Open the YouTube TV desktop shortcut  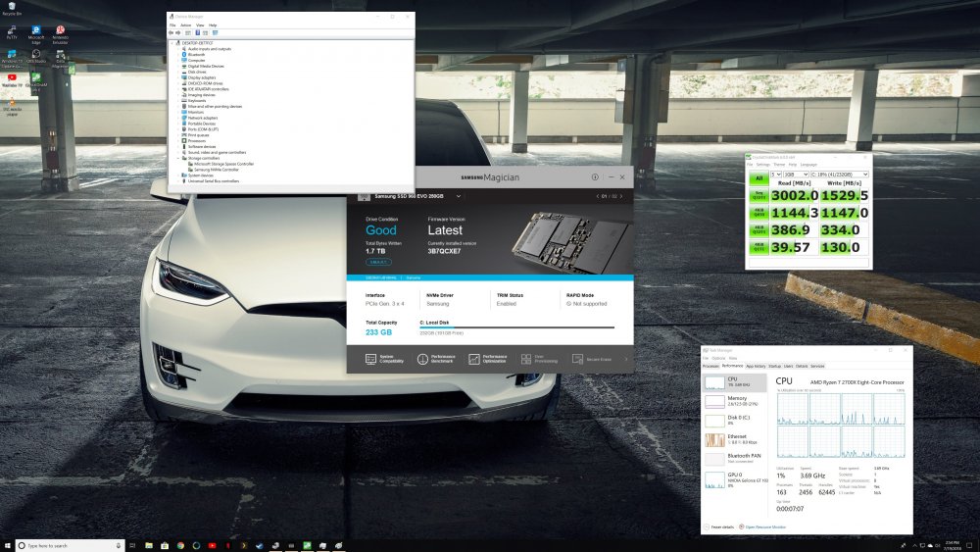pyautogui.click(x=11, y=80)
